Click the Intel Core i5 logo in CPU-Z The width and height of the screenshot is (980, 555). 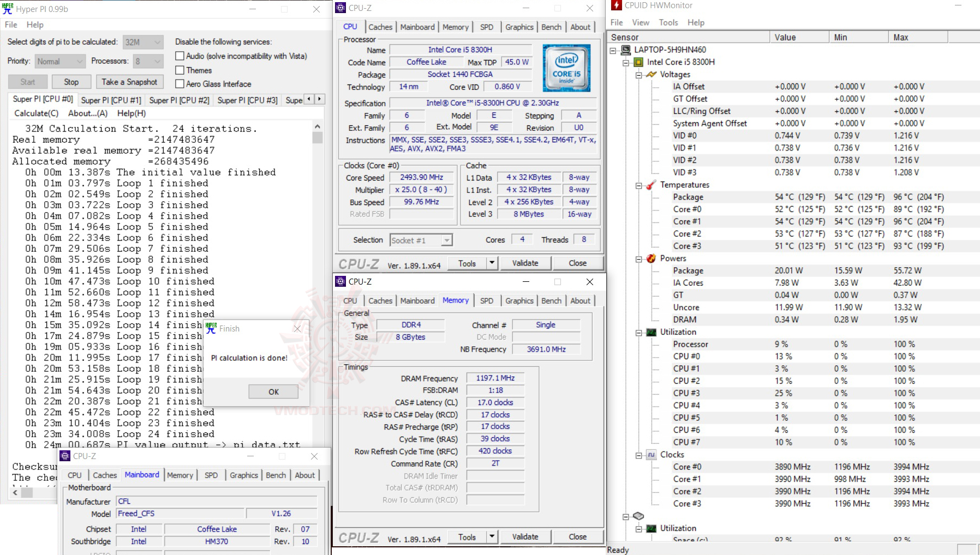click(x=566, y=68)
